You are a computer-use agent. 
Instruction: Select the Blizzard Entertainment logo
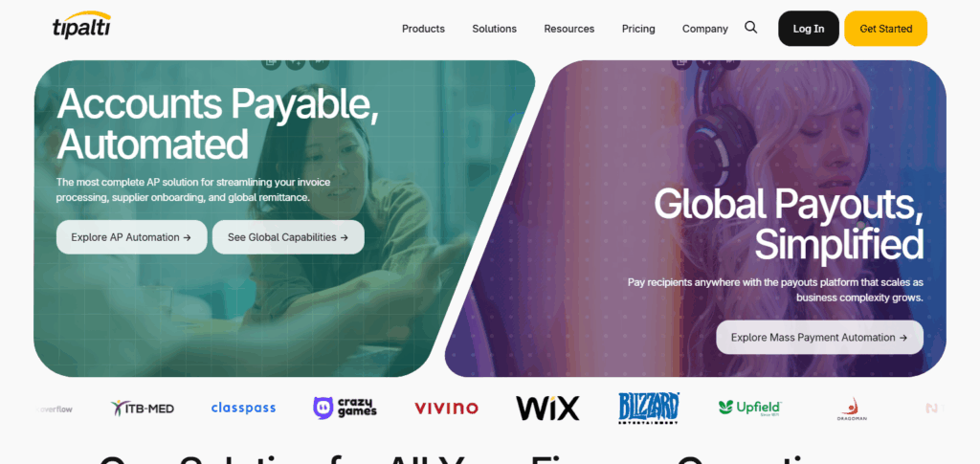click(649, 409)
